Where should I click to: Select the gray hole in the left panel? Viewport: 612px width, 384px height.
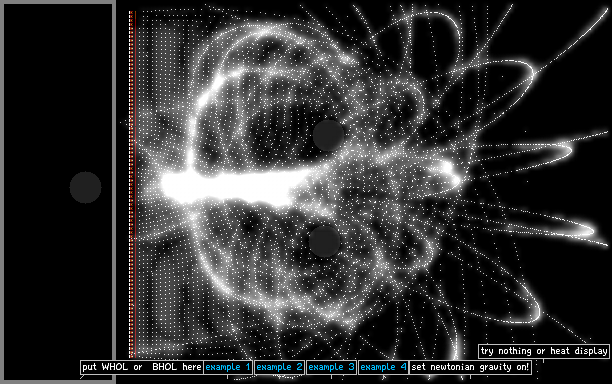pyautogui.click(x=85, y=187)
